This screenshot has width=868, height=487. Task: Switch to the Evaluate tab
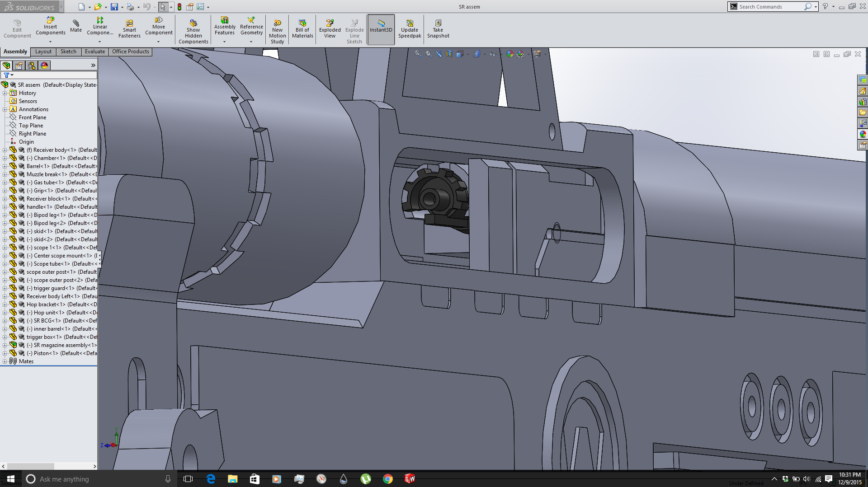94,52
